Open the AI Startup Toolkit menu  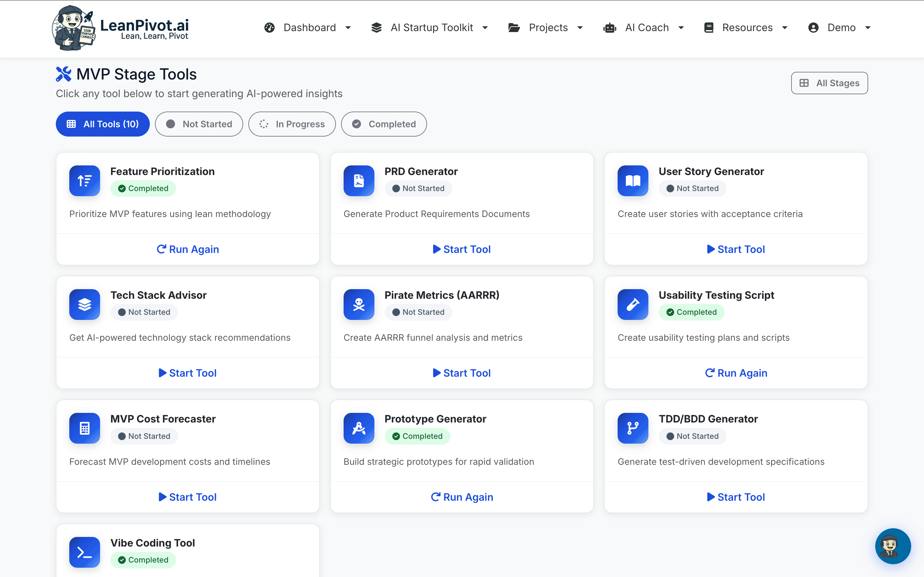[429, 28]
